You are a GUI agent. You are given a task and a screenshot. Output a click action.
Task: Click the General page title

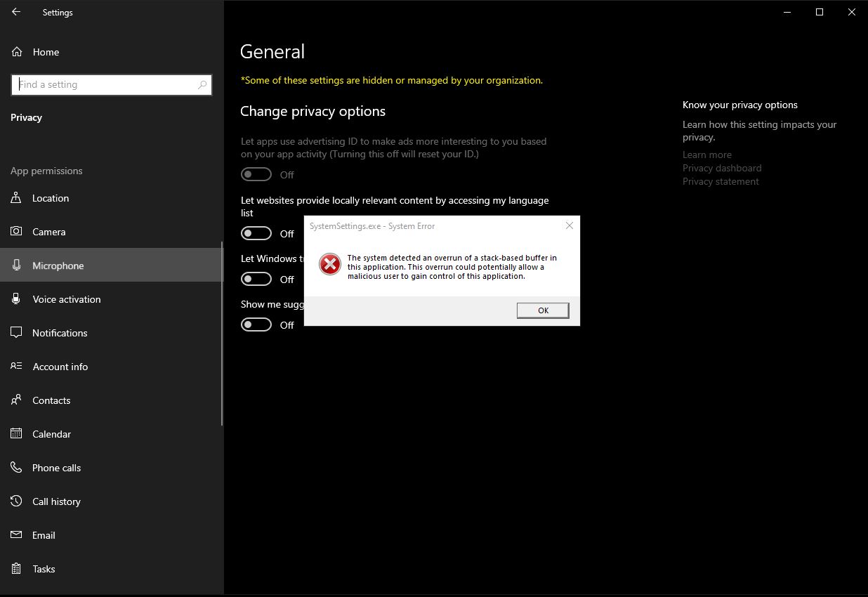click(x=272, y=51)
